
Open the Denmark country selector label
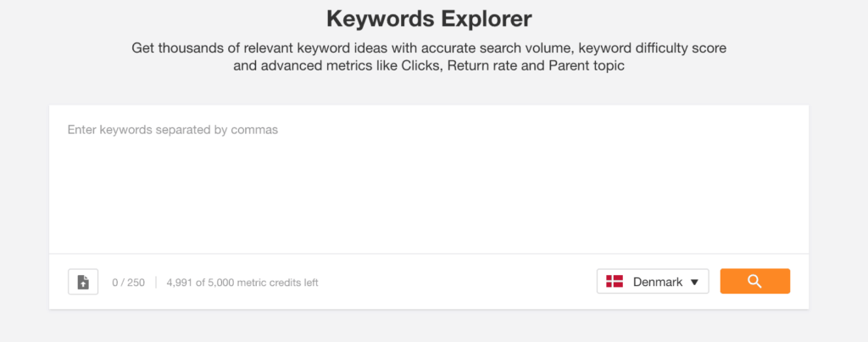click(657, 283)
